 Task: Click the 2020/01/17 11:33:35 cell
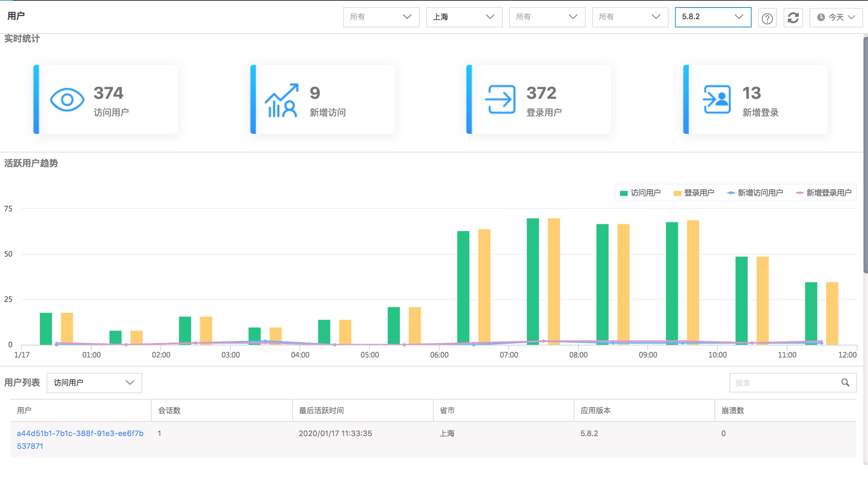pyautogui.click(x=335, y=433)
